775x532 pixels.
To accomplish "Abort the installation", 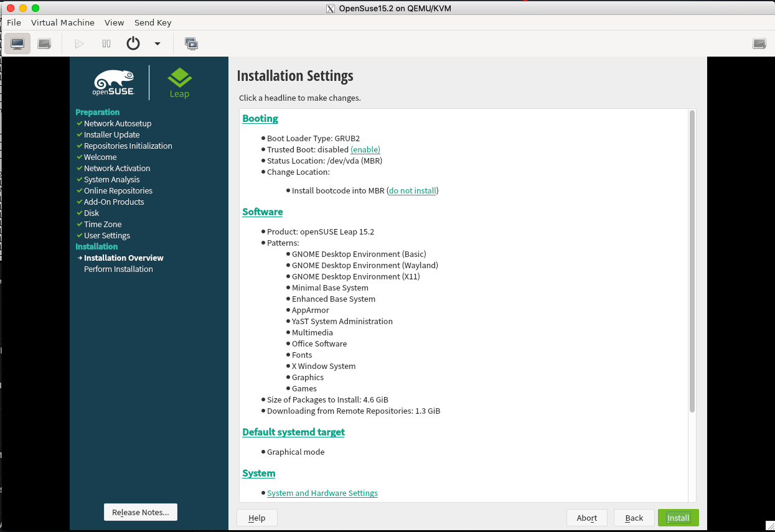I will click(x=587, y=518).
